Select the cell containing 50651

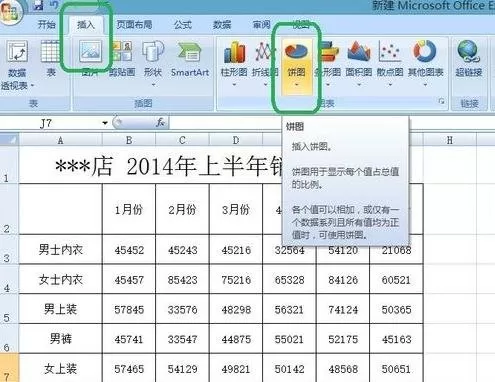[x=396, y=369]
